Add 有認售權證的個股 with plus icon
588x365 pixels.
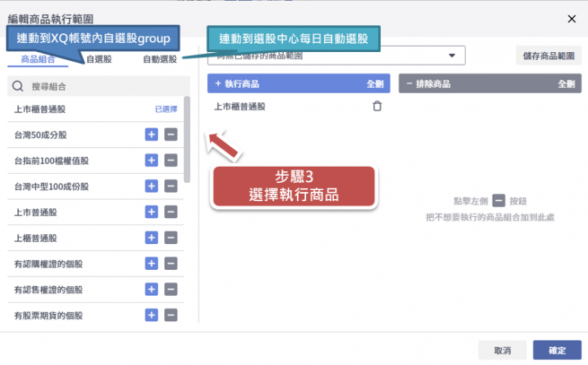152,291
